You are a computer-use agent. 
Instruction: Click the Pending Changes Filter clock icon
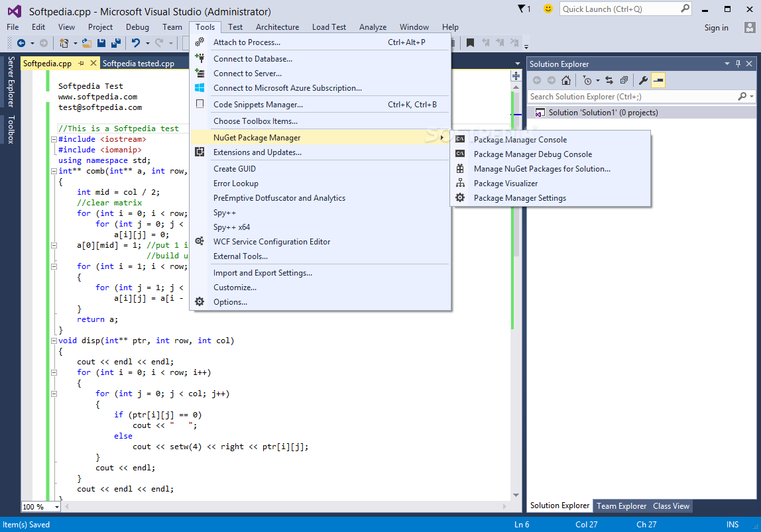[x=587, y=81]
